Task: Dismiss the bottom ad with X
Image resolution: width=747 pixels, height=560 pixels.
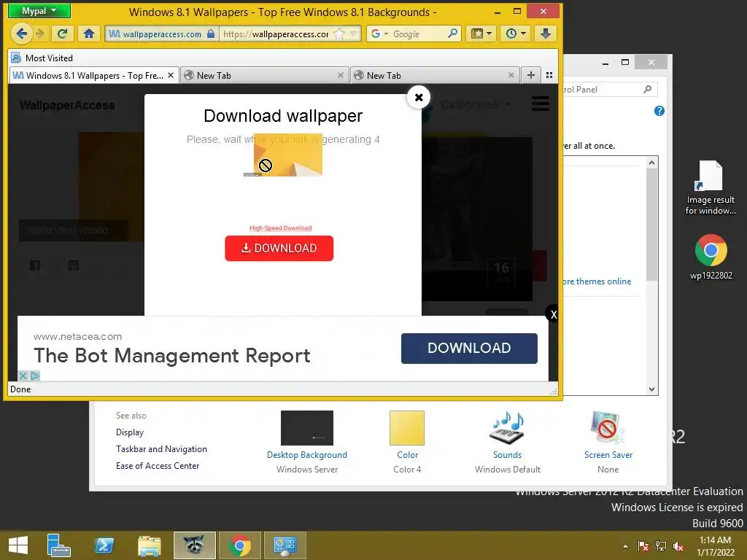Action: click(x=553, y=314)
